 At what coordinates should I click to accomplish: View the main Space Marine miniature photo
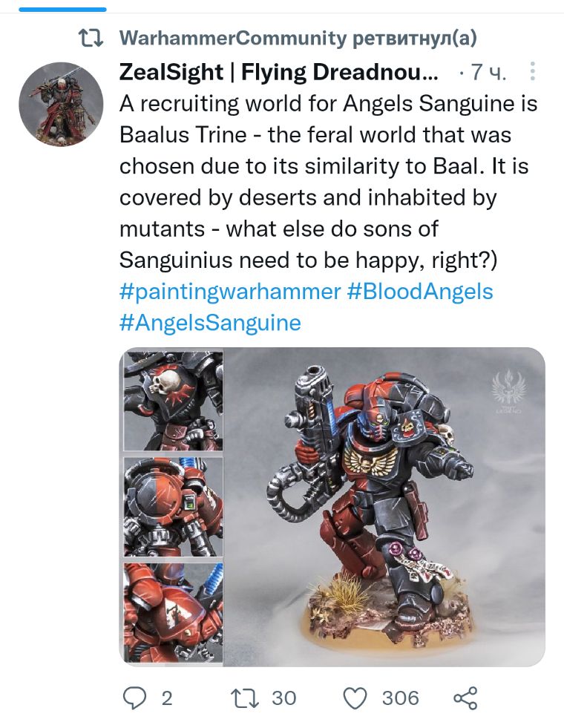coord(384,507)
